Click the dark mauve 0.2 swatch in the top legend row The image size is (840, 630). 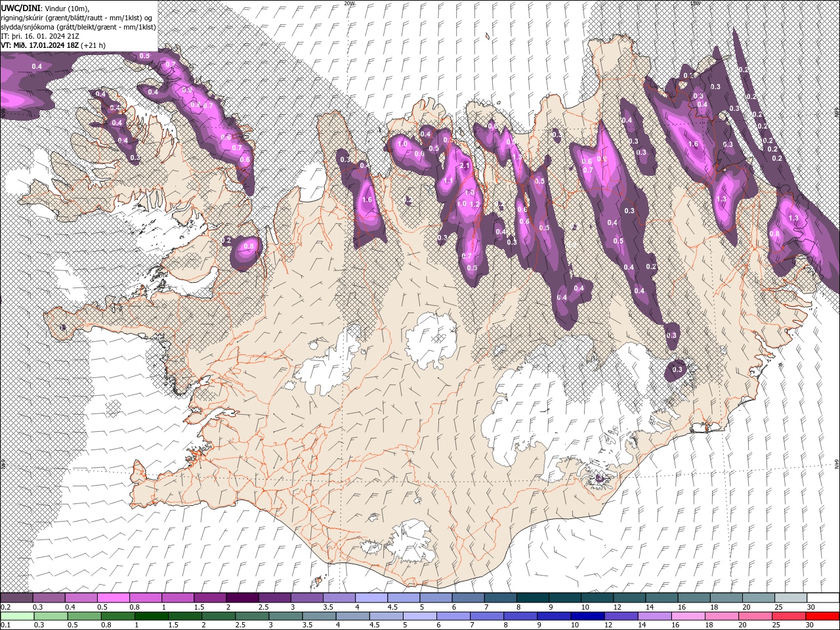pos(17,598)
